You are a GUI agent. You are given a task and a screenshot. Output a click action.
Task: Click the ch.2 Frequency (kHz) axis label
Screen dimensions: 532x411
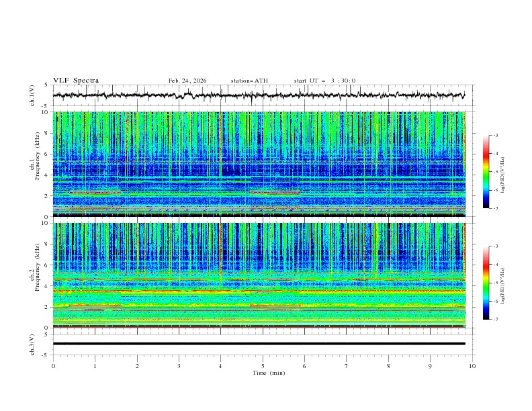(x=35, y=267)
